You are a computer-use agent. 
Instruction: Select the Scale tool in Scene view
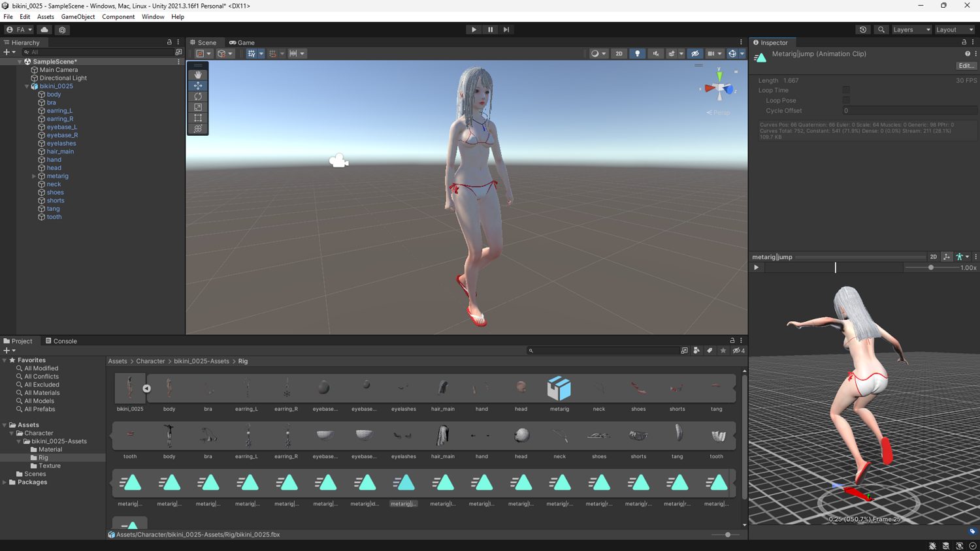click(198, 107)
